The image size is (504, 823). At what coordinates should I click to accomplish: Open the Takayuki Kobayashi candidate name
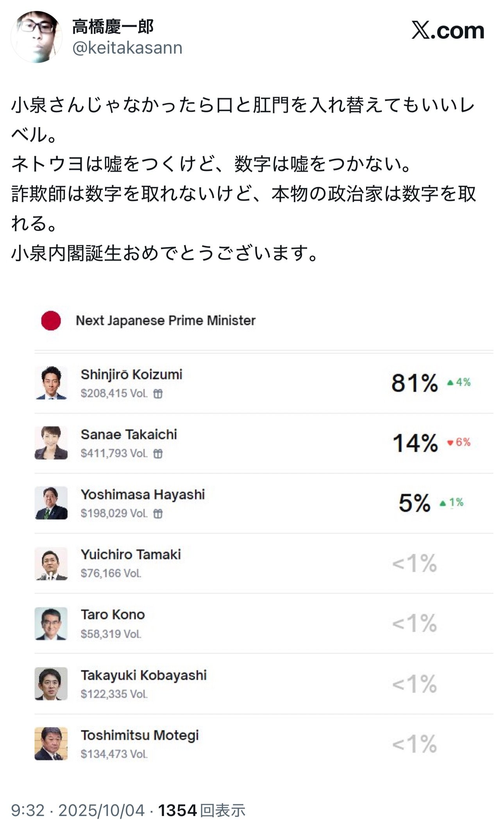pos(143,675)
